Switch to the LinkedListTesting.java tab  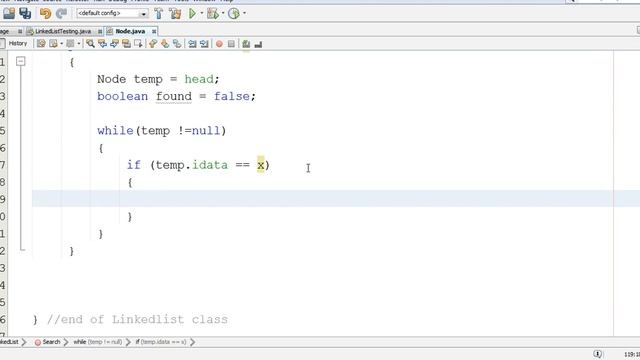point(62,31)
